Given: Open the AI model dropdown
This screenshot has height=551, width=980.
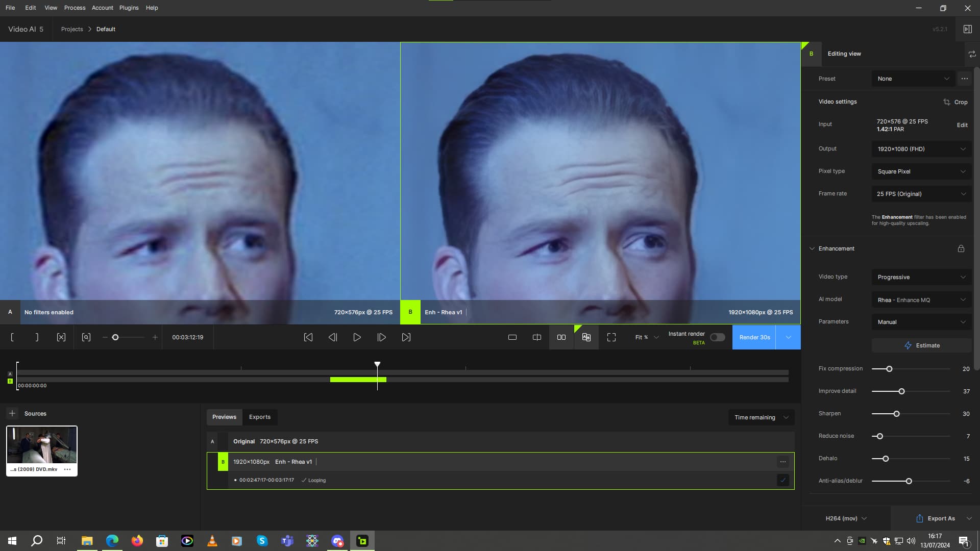Looking at the screenshot, I should (921, 300).
